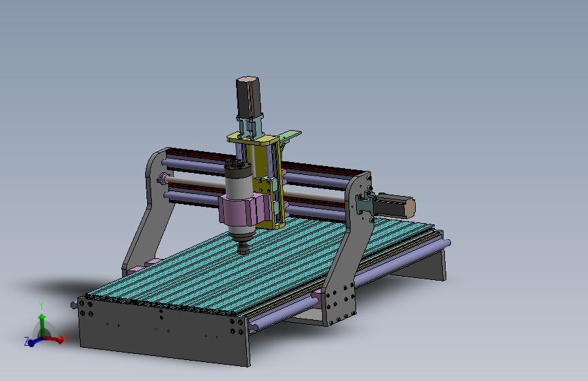Select the spindle collet nut tip
Screen dimensions: 588x381
pyautogui.click(x=243, y=248)
